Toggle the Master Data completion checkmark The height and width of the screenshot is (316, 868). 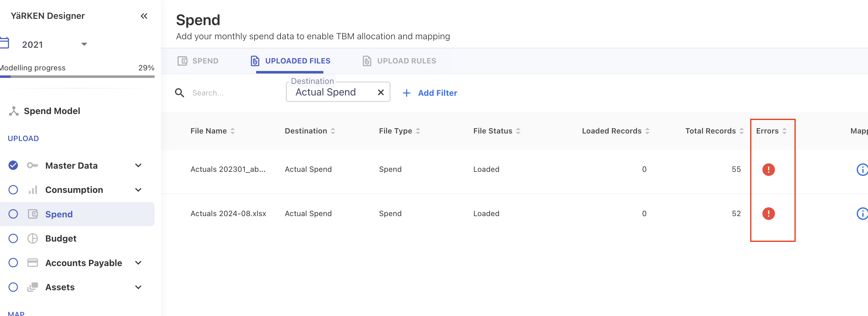[x=13, y=166]
